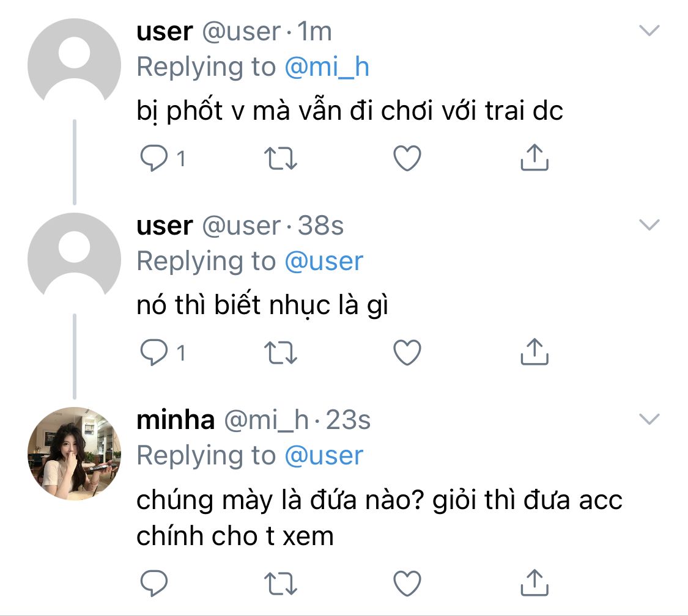Image resolution: width=688 pixels, height=616 pixels.
Task: Like the tweet posted 38s ago
Action: click(x=407, y=353)
